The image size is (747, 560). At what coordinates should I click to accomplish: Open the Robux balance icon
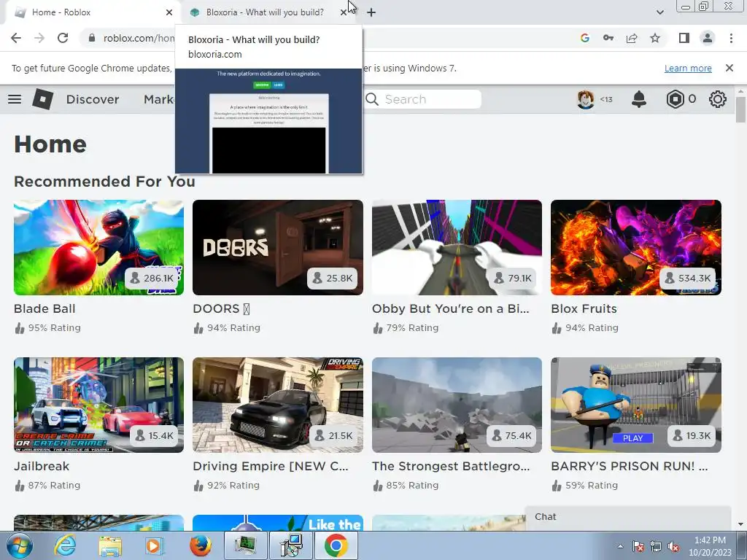click(675, 99)
